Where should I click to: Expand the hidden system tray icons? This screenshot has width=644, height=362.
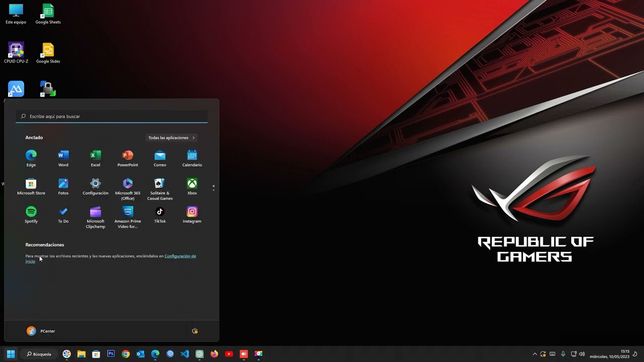pyautogui.click(x=535, y=354)
